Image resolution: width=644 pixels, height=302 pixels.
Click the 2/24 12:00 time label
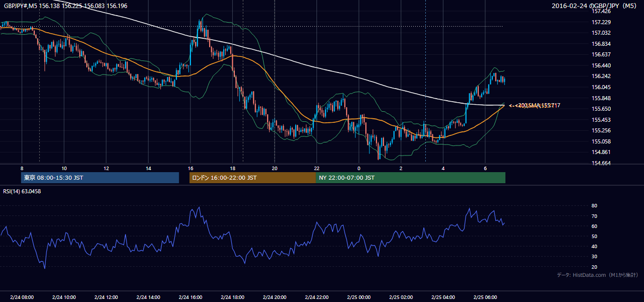point(106,297)
